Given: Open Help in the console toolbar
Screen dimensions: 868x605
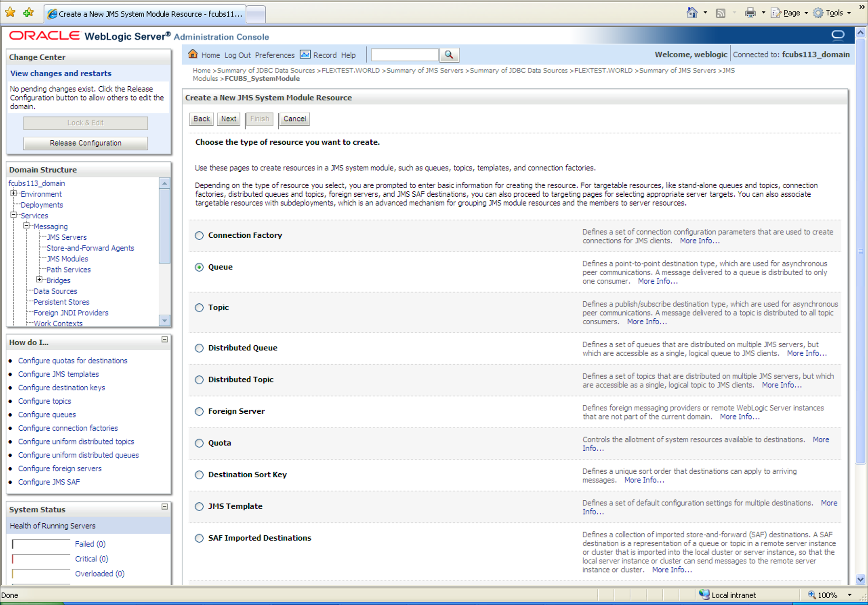Looking at the screenshot, I should coord(348,55).
